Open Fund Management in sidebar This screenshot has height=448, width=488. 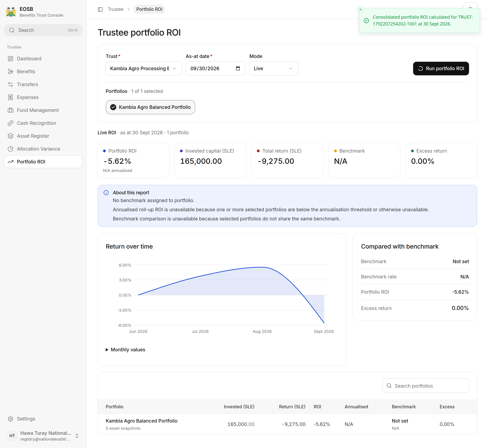click(43, 110)
